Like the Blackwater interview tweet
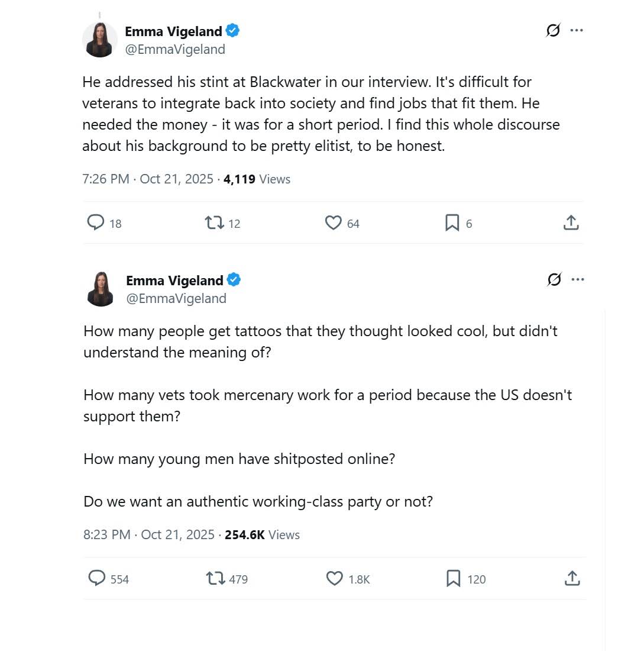The image size is (644, 651). 334,223
